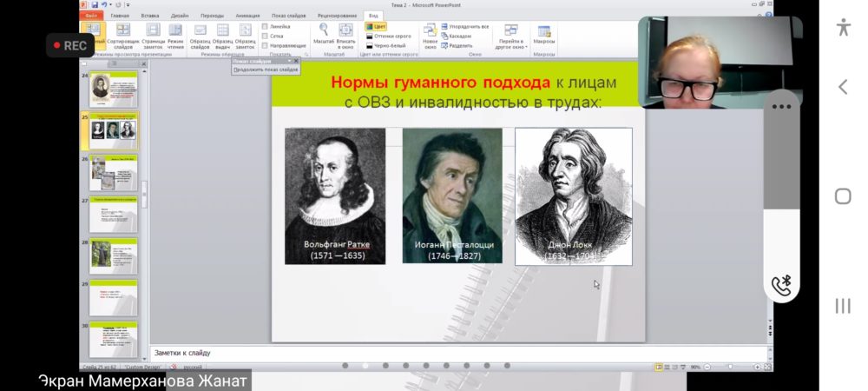Viewport: 868px width, 391px height.
Task: Open the three-dots more options pill
Action: (781, 107)
